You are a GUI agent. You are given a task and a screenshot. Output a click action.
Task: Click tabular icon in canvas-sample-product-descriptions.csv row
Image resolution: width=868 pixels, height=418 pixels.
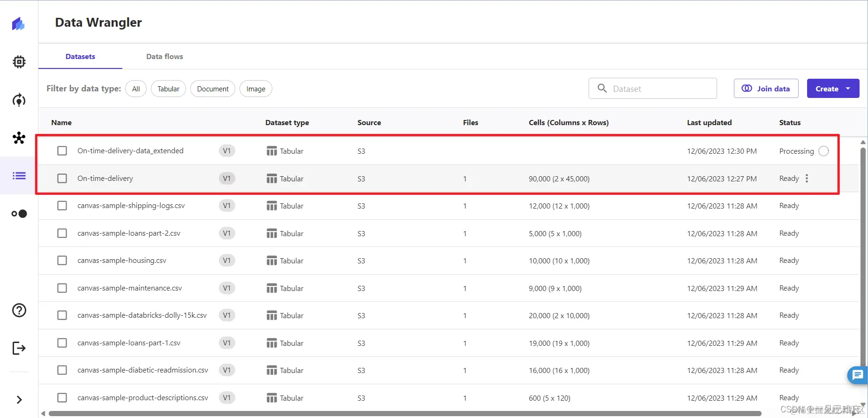(x=271, y=398)
